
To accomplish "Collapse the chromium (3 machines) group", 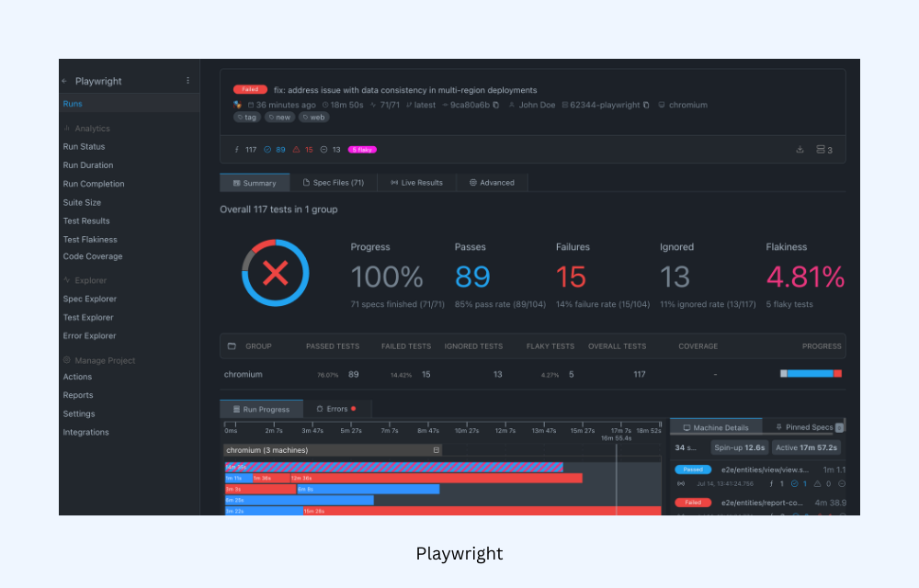I will [x=437, y=450].
